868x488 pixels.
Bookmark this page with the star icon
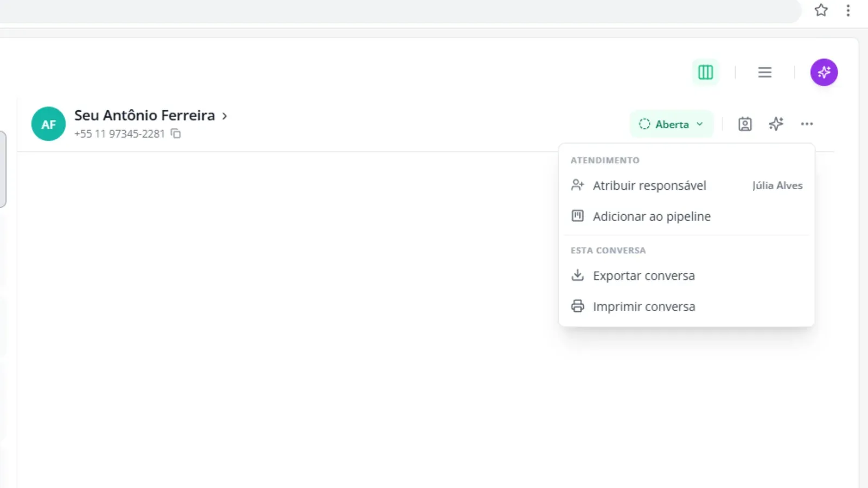(821, 10)
